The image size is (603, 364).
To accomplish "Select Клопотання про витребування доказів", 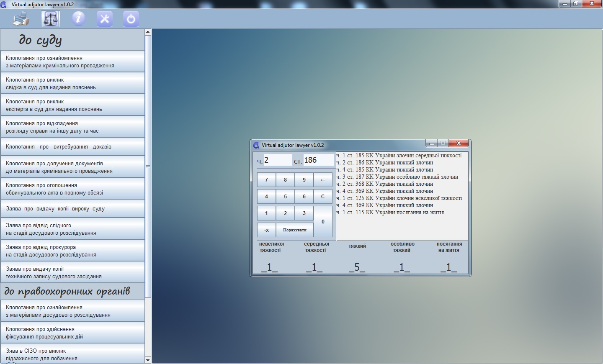I will pos(72,147).
